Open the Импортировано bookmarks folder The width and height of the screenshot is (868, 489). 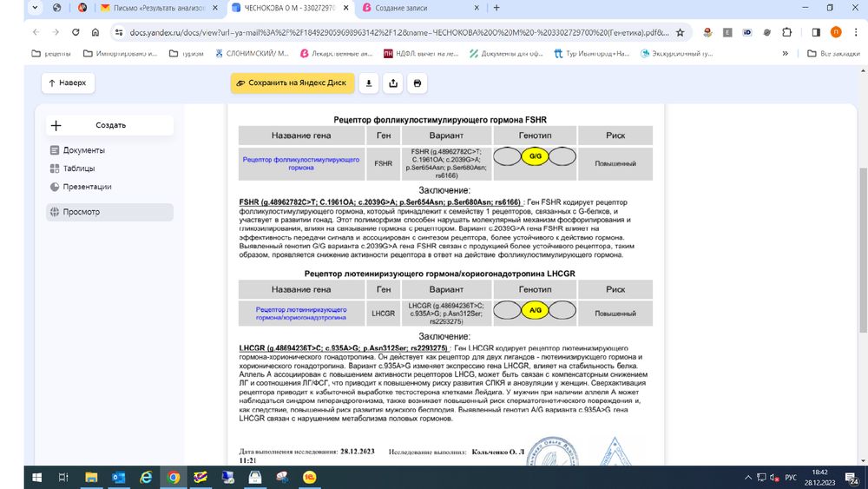120,54
